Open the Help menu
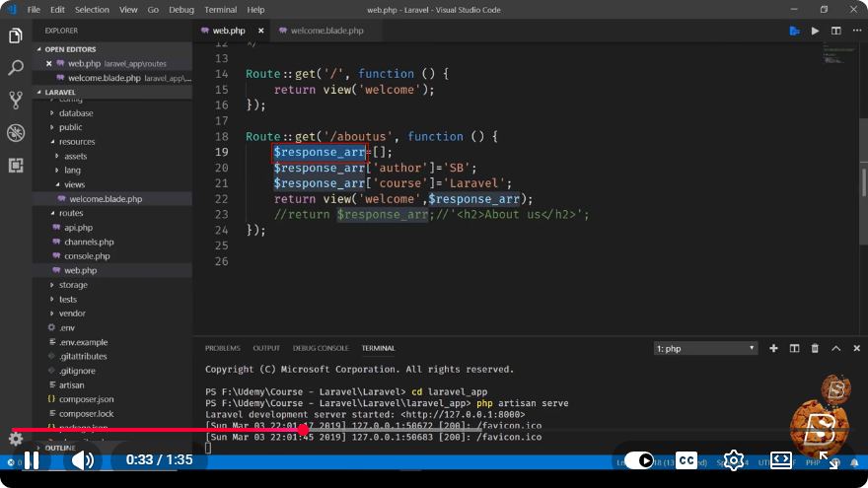This screenshot has height=488, width=868. 255,10
